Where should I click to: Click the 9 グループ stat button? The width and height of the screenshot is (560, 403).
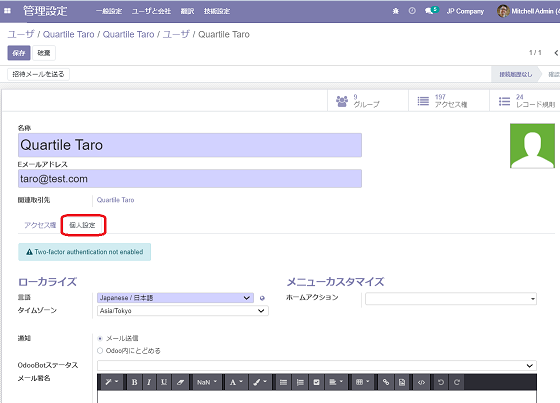pyautogui.click(x=368, y=101)
